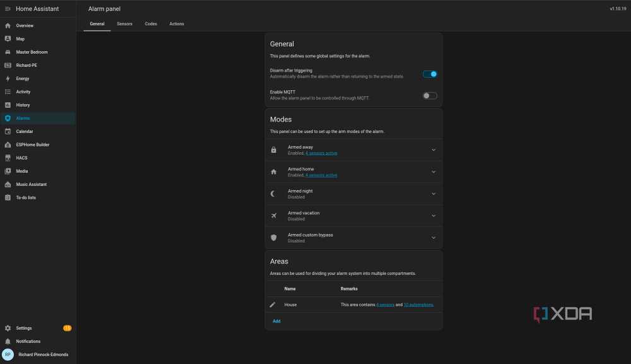
Task: Open the RP user profile avatar
Action: point(8,355)
